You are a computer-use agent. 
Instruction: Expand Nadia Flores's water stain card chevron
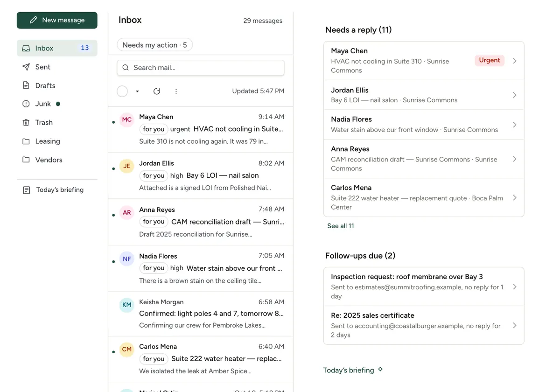(x=515, y=125)
